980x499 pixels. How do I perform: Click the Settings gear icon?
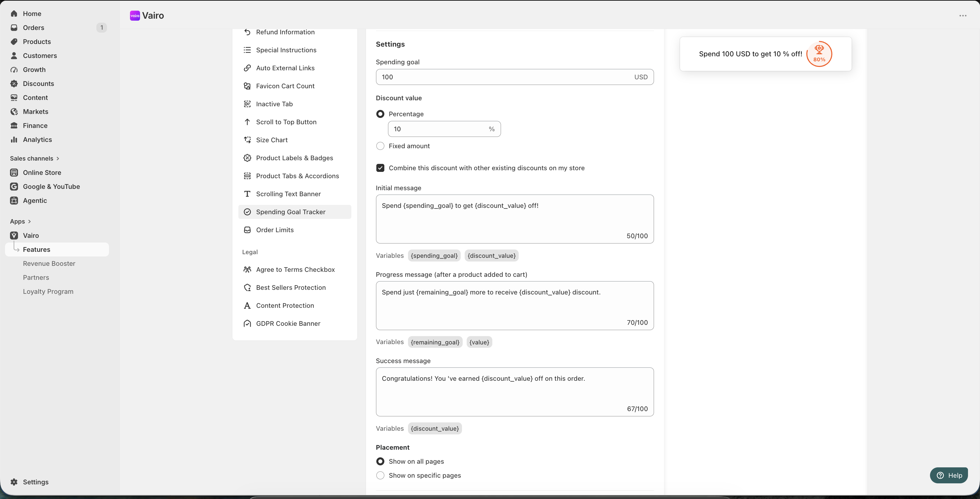pyautogui.click(x=14, y=482)
